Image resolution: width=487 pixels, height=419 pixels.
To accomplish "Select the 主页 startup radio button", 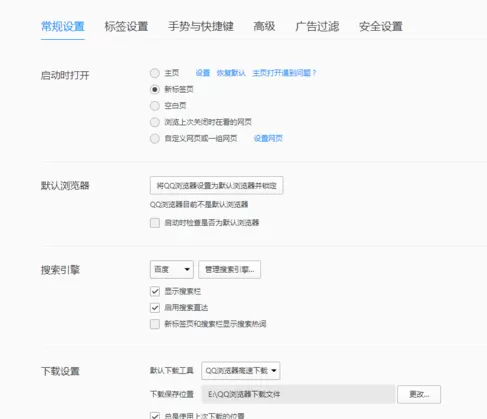I will tap(155, 73).
